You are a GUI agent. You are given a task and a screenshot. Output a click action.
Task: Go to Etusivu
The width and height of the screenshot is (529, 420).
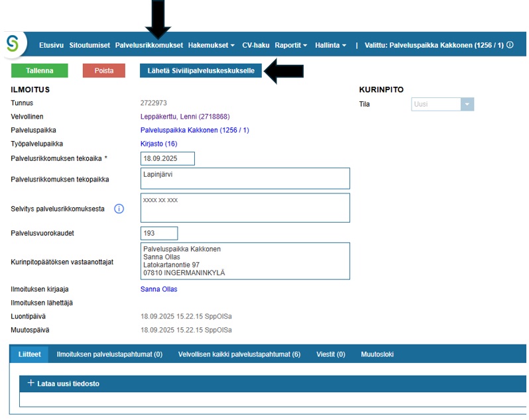click(52, 45)
